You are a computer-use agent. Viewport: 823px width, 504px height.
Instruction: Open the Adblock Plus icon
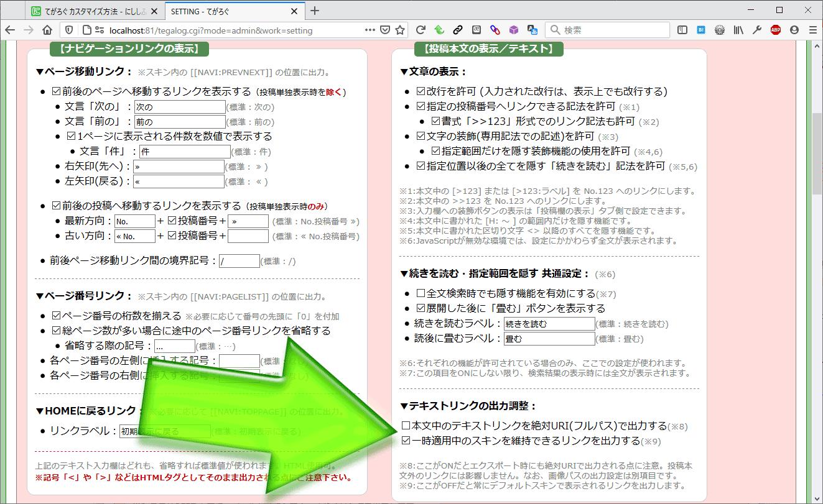coord(776,30)
